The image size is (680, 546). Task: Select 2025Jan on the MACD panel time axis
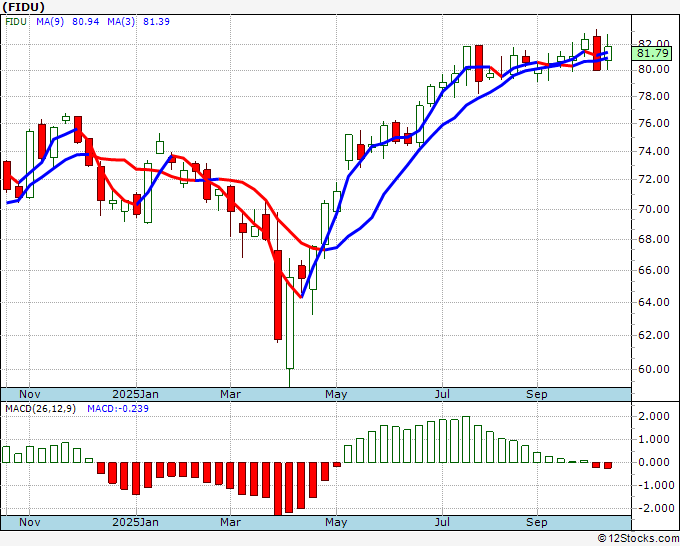click(x=135, y=522)
